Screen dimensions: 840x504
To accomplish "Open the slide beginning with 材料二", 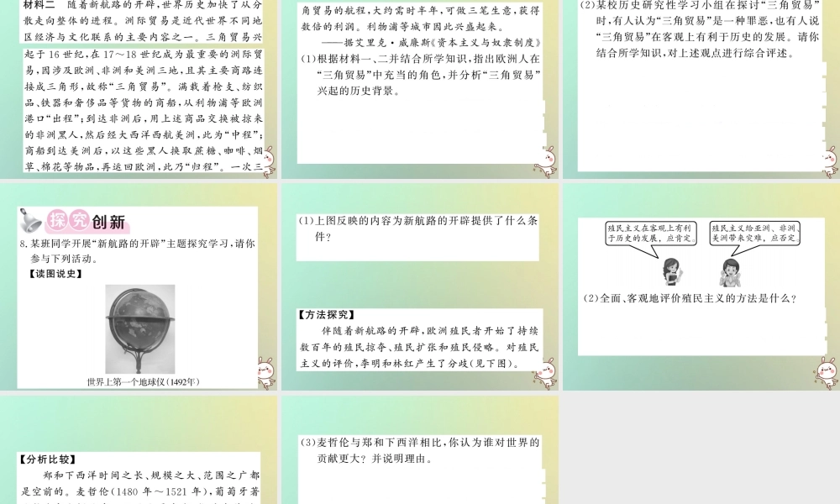I will coord(139,89).
